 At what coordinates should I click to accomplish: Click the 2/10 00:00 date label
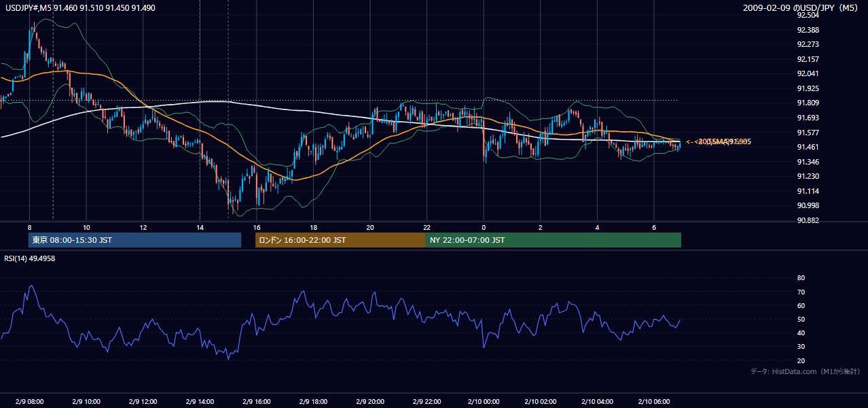pos(484,402)
